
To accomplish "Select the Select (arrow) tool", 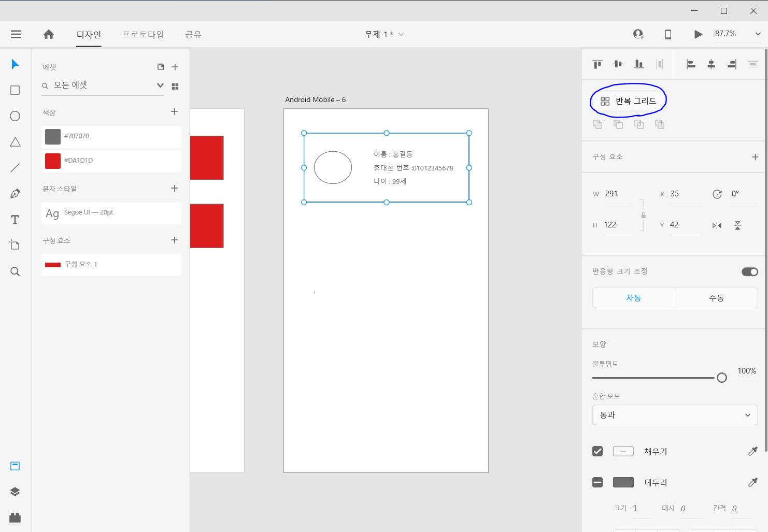I will pyautogui.click(x=15, y=64).
